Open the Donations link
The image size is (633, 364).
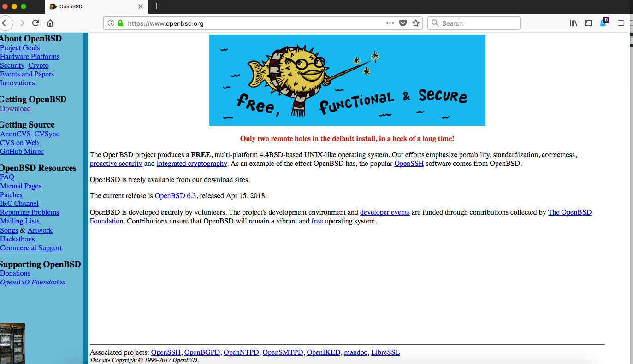pos(15,273)
